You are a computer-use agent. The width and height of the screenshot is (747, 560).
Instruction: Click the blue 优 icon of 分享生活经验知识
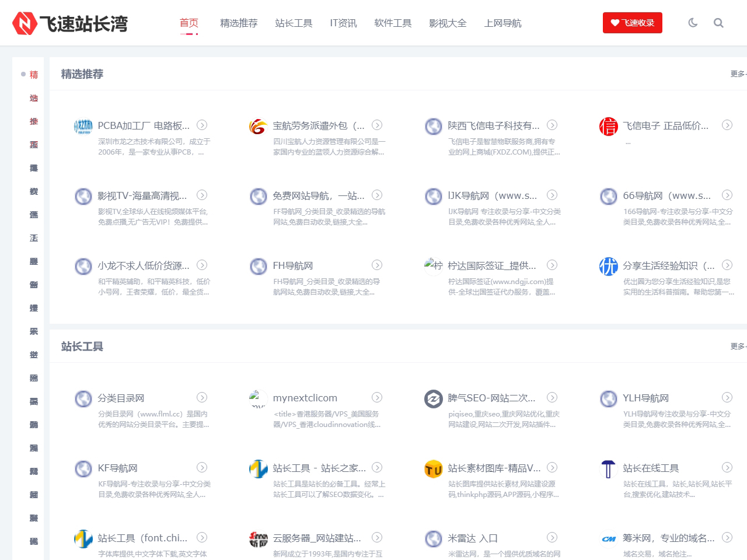pyautogui.click(x=608, y=266)
